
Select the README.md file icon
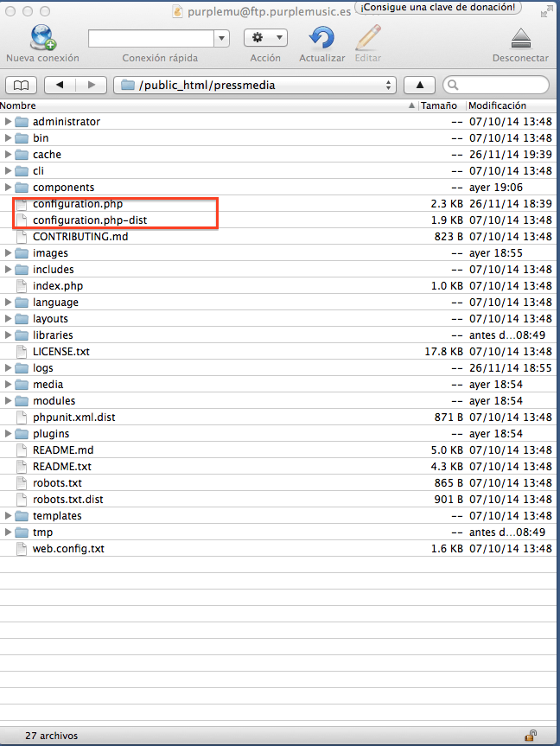point(22,450)
